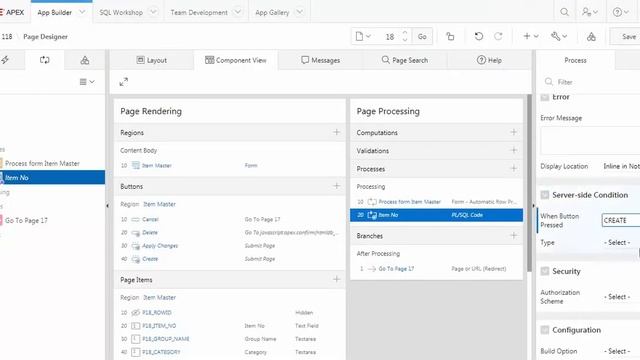Click the Error Message text area
The width and height of the screenshot is (640, 360).
click(590, 140)
